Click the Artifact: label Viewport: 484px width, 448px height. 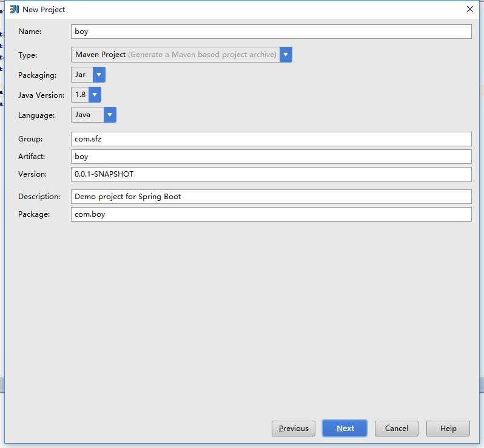coord(32,157)
